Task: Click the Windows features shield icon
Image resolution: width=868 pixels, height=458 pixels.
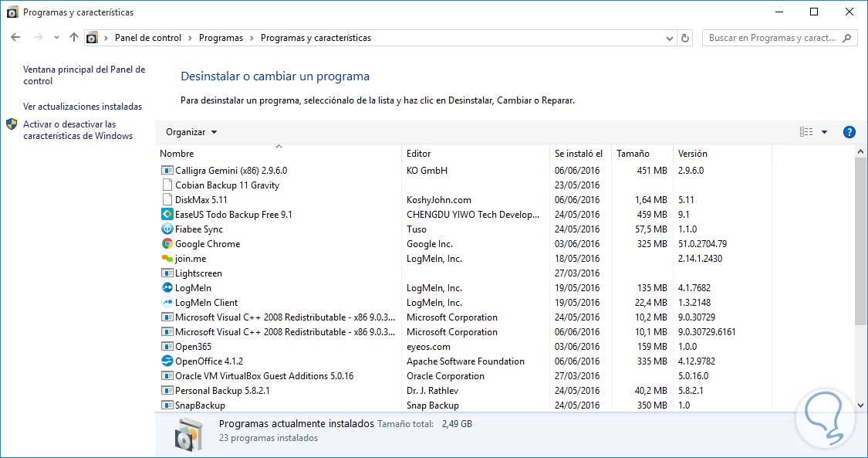Action: click(x=12, y=124)
